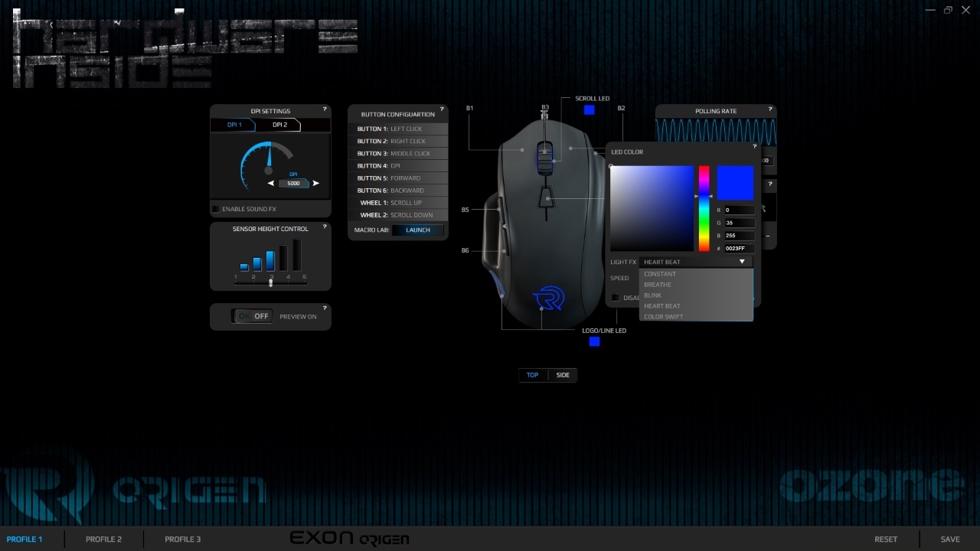The image size is (980, 551).
Task: Click the DPI button below scroll wheel
Action: [544, 199]
